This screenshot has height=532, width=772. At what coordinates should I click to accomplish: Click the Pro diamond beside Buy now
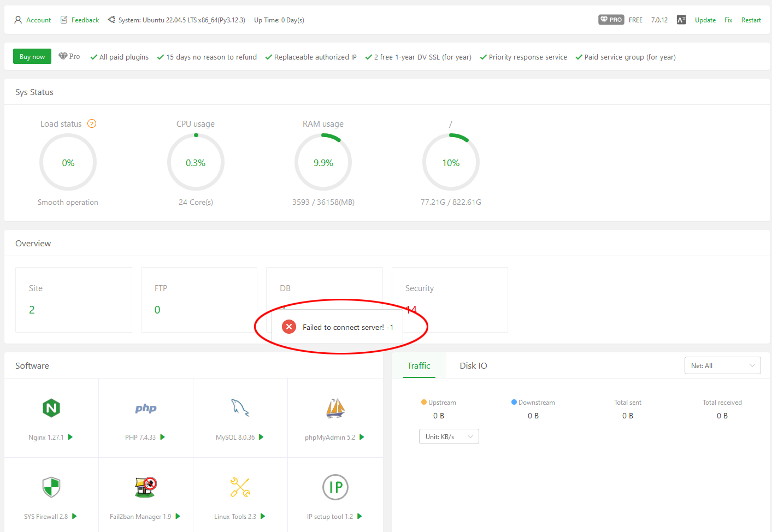(x=63, y=56)
